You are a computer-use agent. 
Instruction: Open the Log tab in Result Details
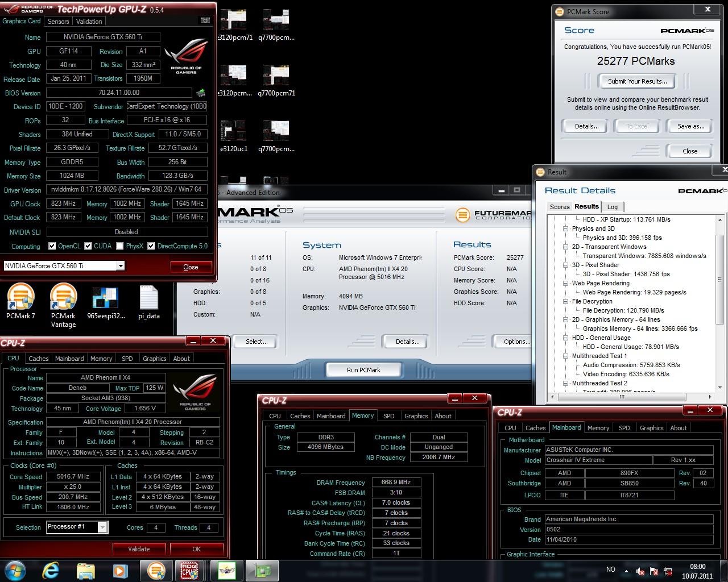(613, 207)
